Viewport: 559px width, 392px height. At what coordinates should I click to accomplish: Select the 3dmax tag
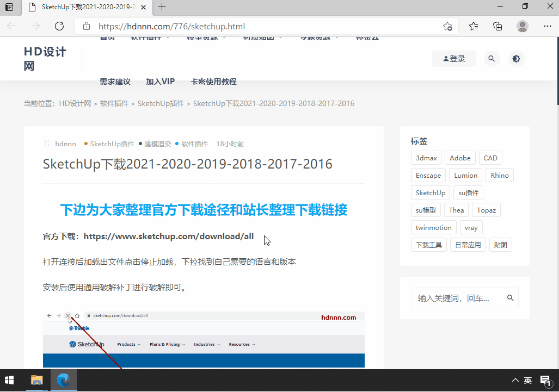[x=426, y=158]
